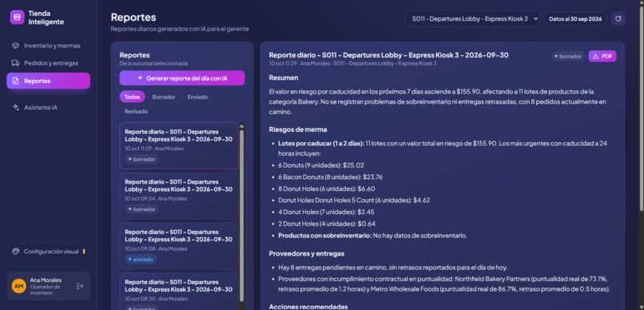Open the S011 branch selector dropdown
This screenshot has width=644, height=310.
[472, 19]
